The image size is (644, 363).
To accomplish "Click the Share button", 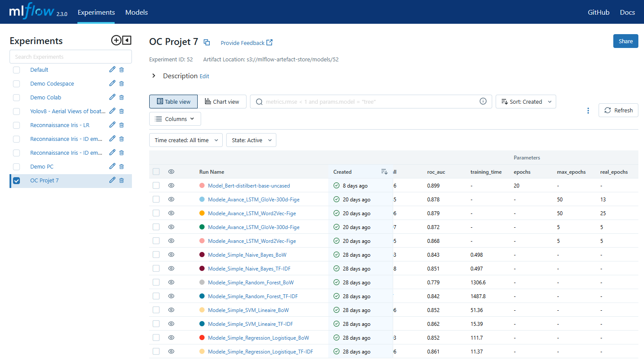I will (x=625, y=41).
